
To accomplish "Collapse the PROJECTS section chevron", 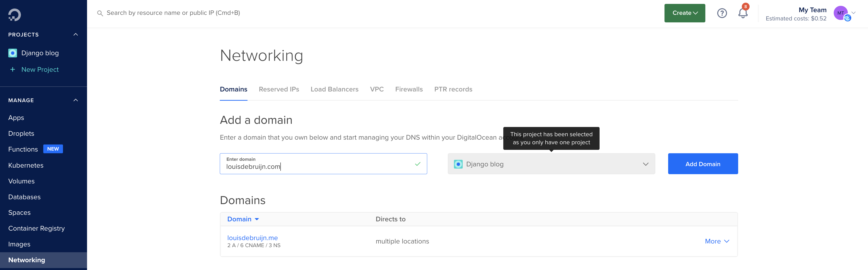I will coord(75,34).
